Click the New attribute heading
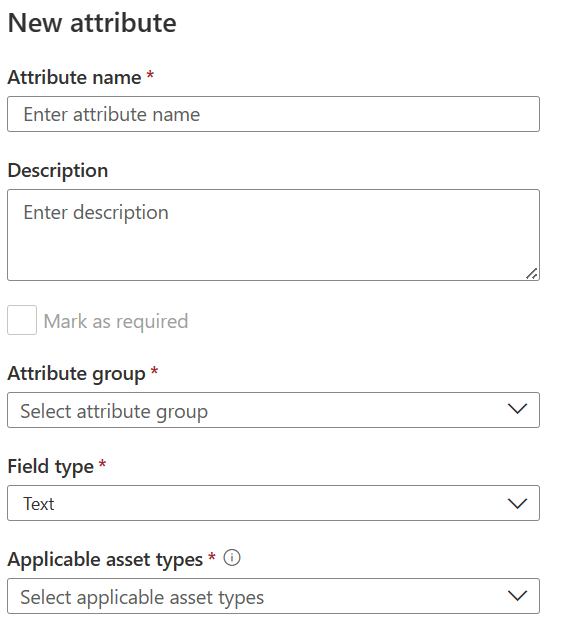The width and height of the screenshot is (565, 634). point(92,23)
